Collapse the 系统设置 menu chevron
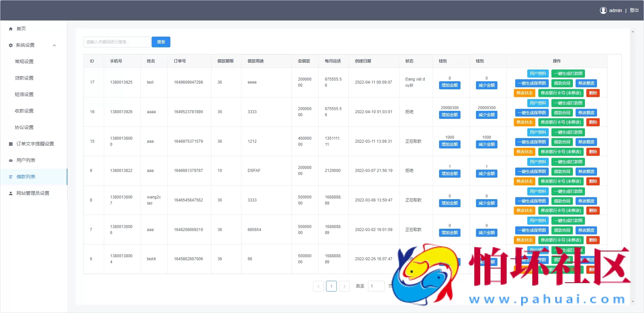 coord(54,45)
